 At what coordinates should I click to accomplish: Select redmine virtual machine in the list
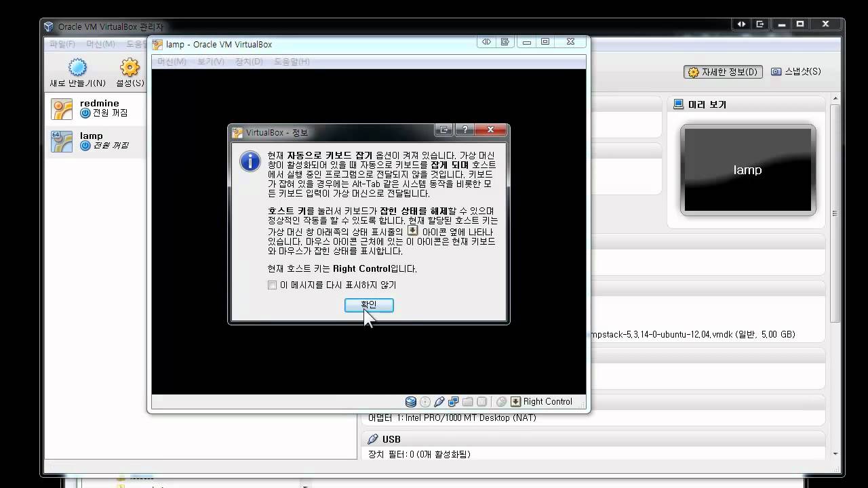point(96,109)
